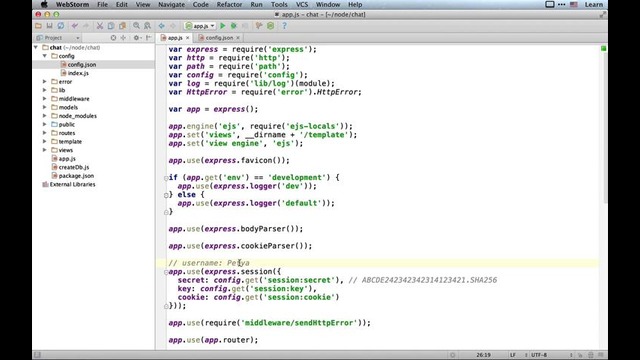Click the Open folder toolbar icon
This screenshot has height=360, width=640.
click(x=38, y=26)
